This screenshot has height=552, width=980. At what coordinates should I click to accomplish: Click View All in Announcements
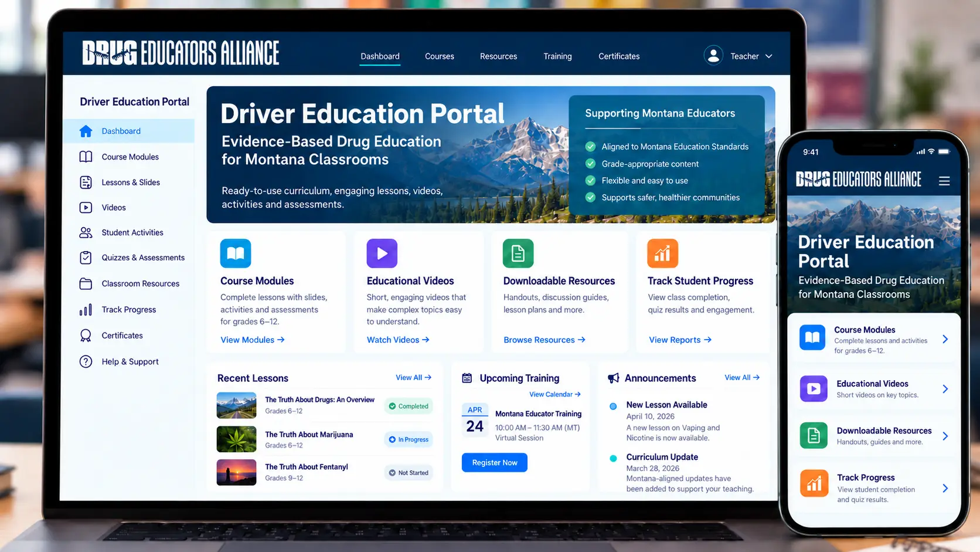pyautogui.click(x=742, y=378)
